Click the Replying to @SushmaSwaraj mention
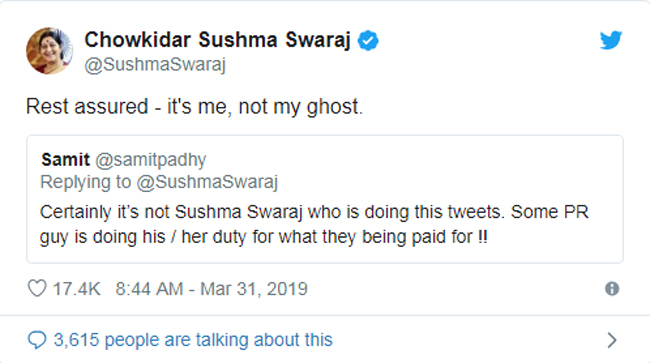Viewport: 650px width, 363px height. pyautogui.click(x=207, y=182)
